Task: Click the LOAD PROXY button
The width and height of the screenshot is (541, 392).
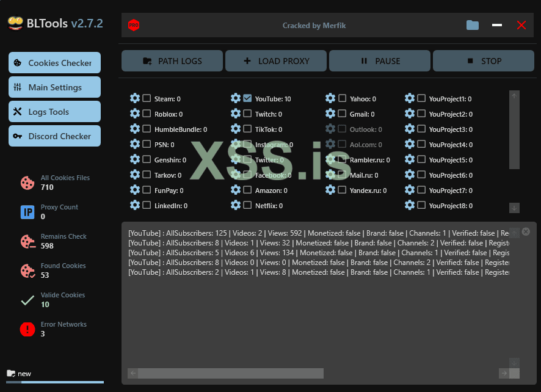Action: click(275, 61)
